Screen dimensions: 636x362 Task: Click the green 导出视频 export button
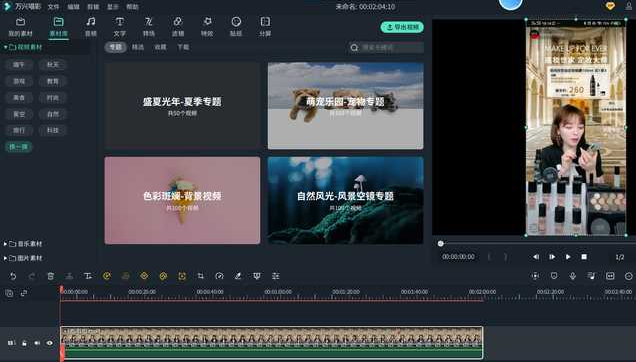(x=402, y=27)
